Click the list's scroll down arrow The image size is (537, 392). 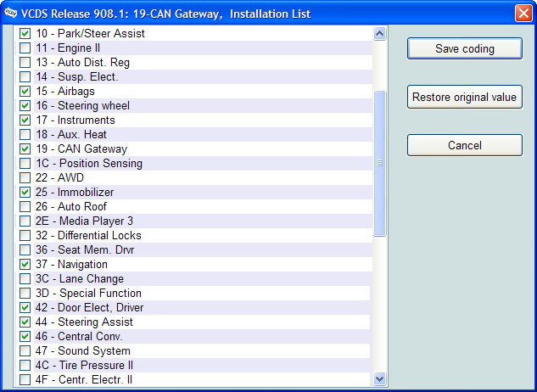tap(379, 379)
